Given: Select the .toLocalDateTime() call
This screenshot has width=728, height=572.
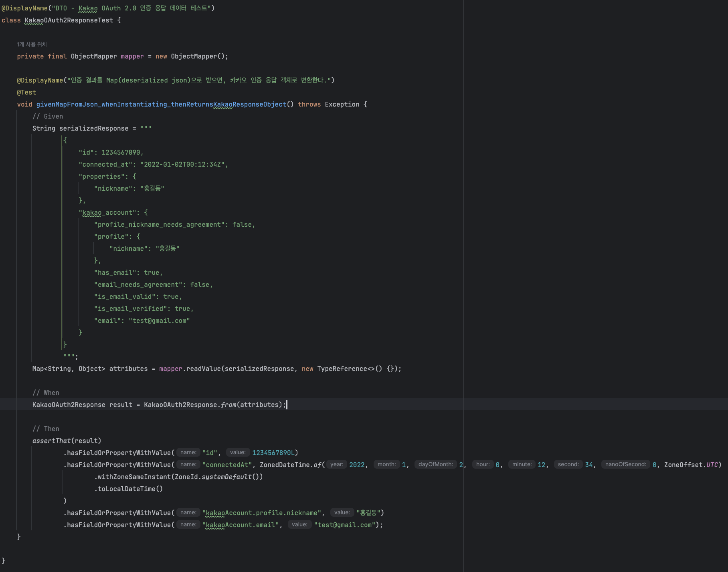Looking at the screenshot, I should coord(128,489).
